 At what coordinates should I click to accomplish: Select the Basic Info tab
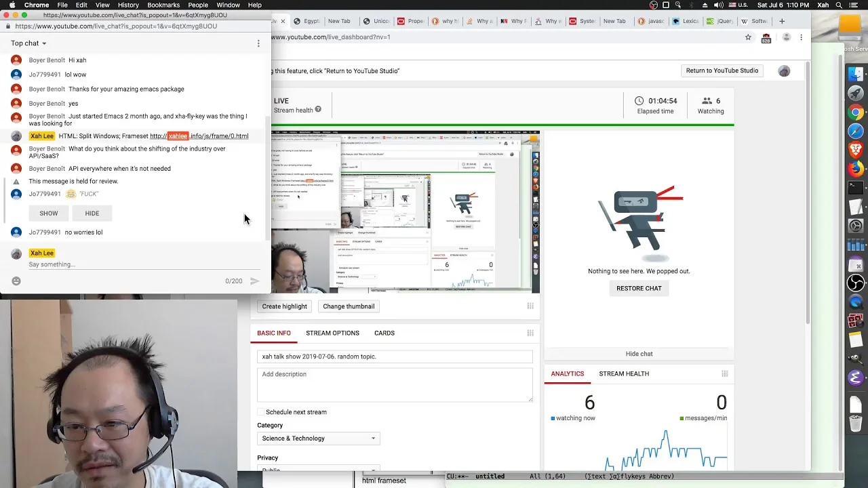(x=274, y=333)
